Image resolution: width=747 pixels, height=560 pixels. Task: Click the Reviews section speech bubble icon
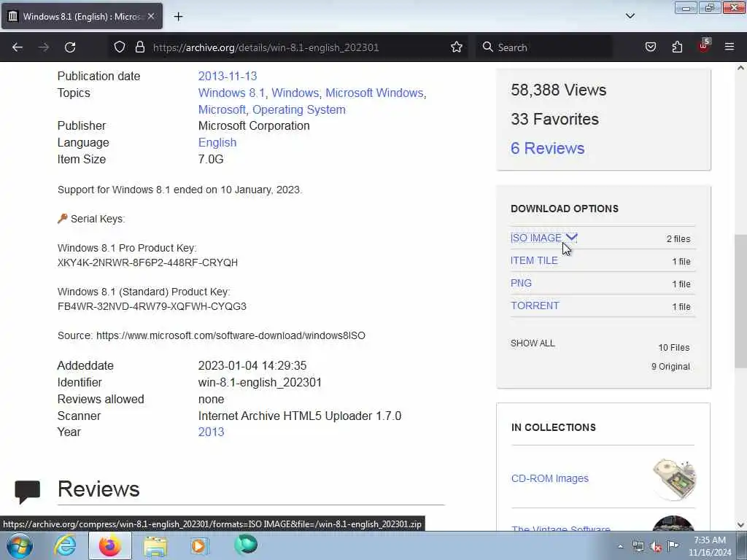(x=28, y=492)
